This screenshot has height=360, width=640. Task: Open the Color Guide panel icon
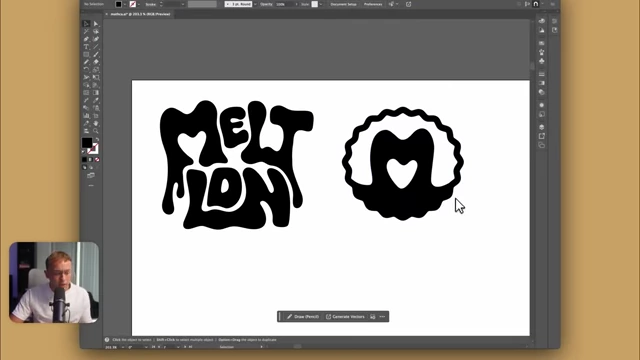tap(542, 30)
